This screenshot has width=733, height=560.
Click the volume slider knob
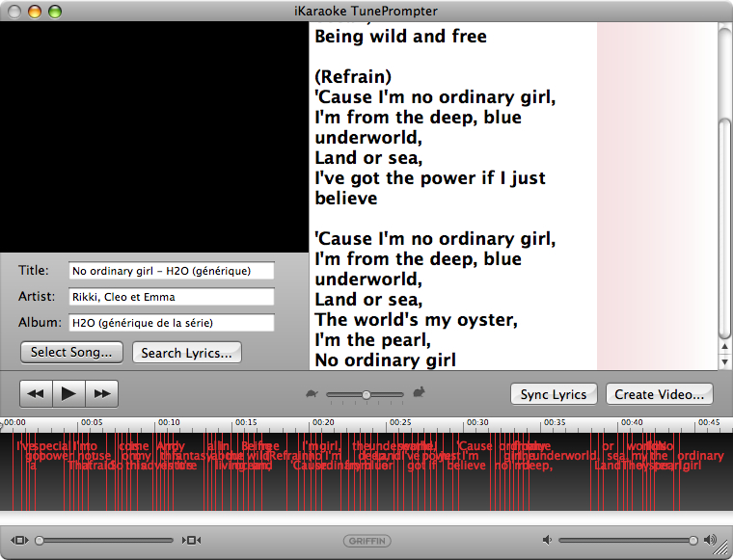coord(693,541)
